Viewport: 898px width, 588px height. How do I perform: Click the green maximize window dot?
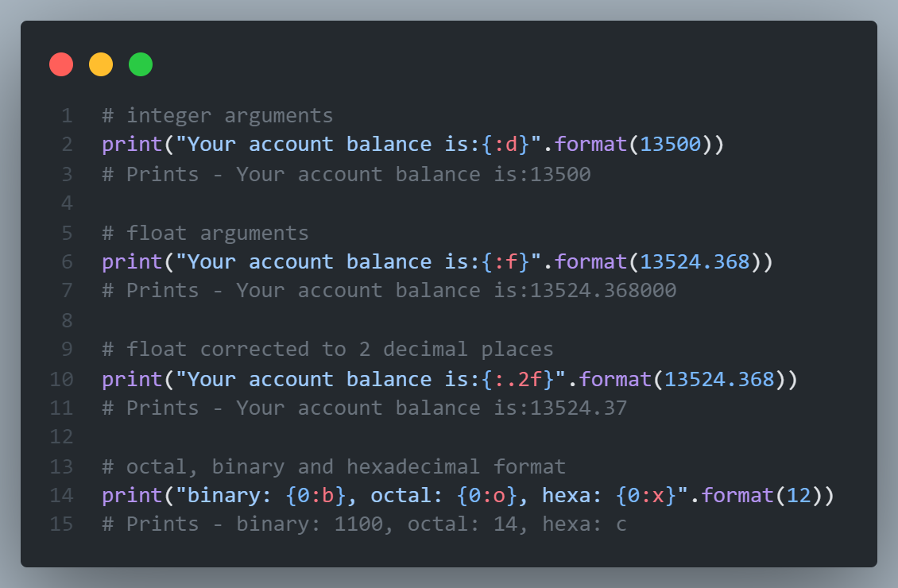(x=141, y=64)
